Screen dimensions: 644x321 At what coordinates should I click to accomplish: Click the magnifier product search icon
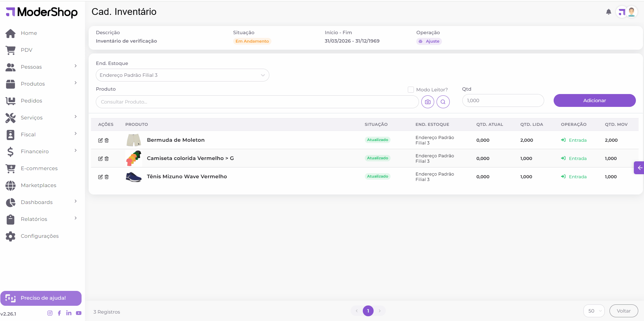click(x=443, y=102)
